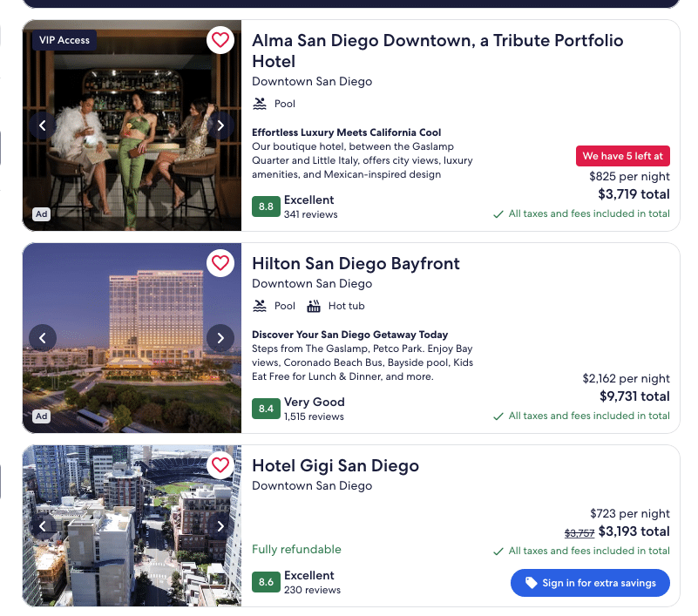698x616 pixels.
Task: Save Alma San Diego Downtown to favorites
Action: pyautogui.click(x=220, y=40)
